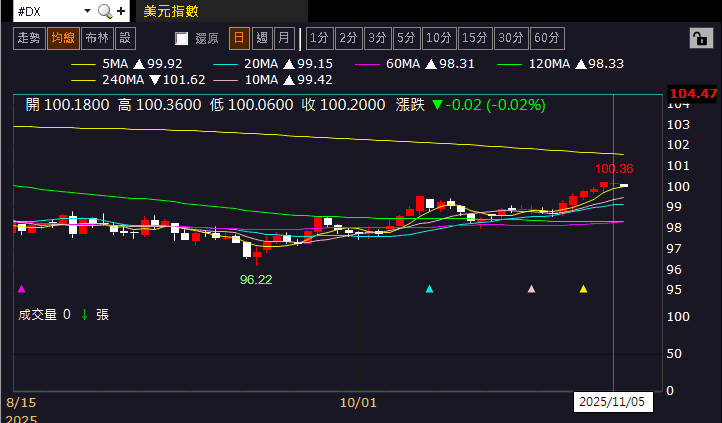
Task: Select the 美元指數 tab
Action: [x=171, y=12]
